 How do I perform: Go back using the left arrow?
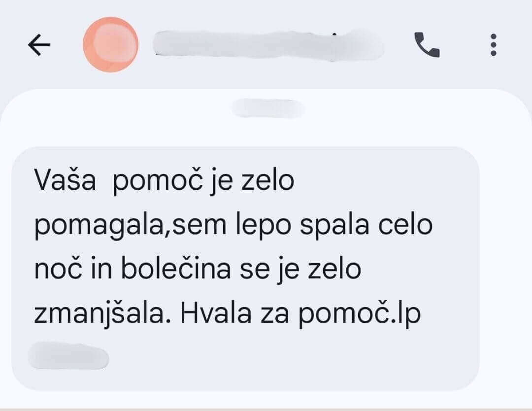39,44
